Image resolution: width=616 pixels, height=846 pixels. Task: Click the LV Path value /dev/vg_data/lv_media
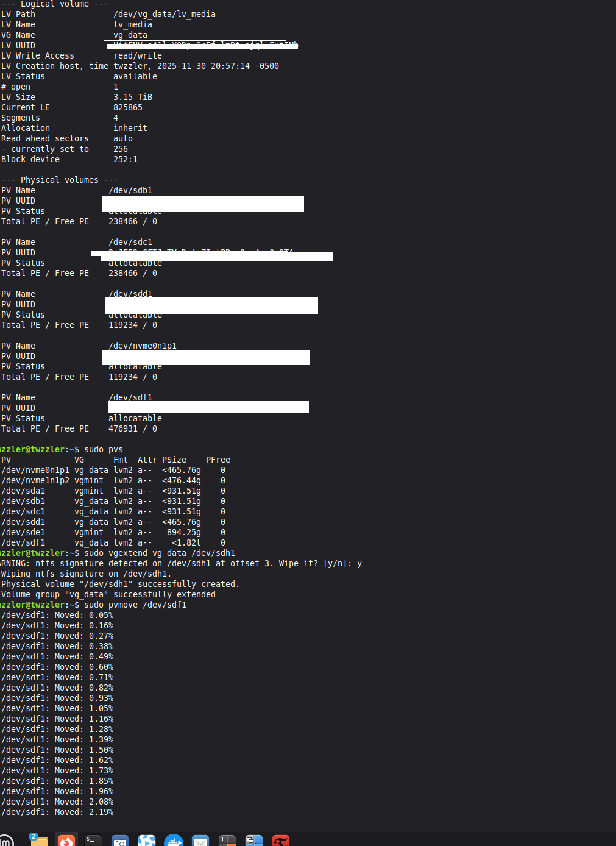point(165,14)
